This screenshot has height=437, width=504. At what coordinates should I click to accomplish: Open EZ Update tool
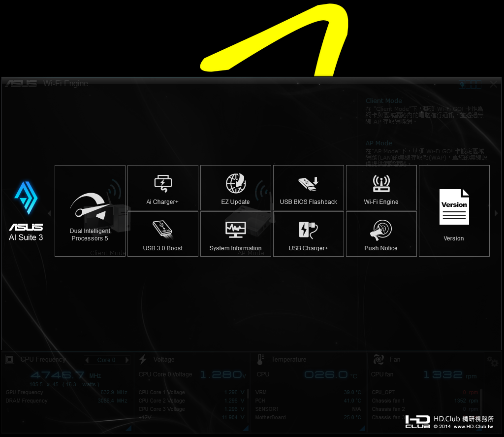pos(236,188)
